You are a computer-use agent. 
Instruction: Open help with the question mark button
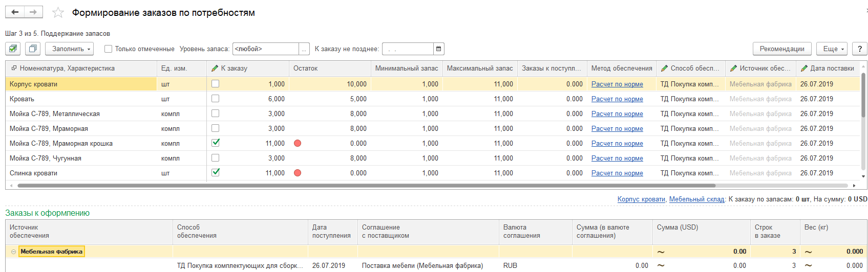pos(860,49)
